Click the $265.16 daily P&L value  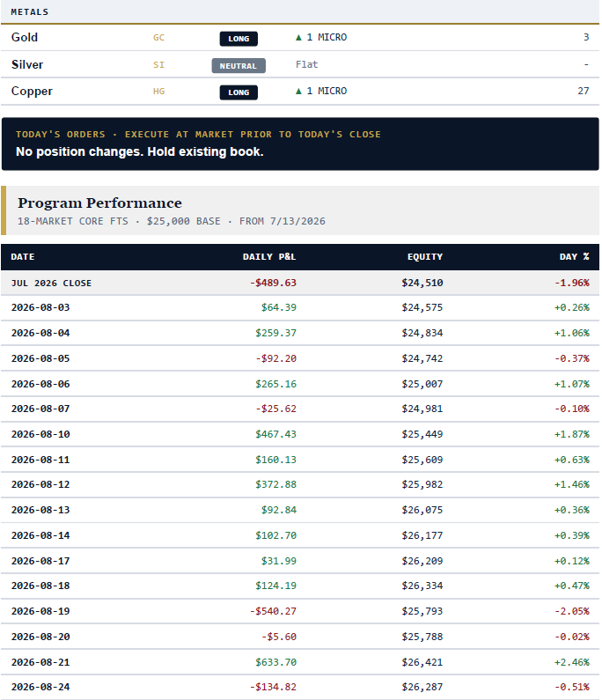click(x=275, y=384)
